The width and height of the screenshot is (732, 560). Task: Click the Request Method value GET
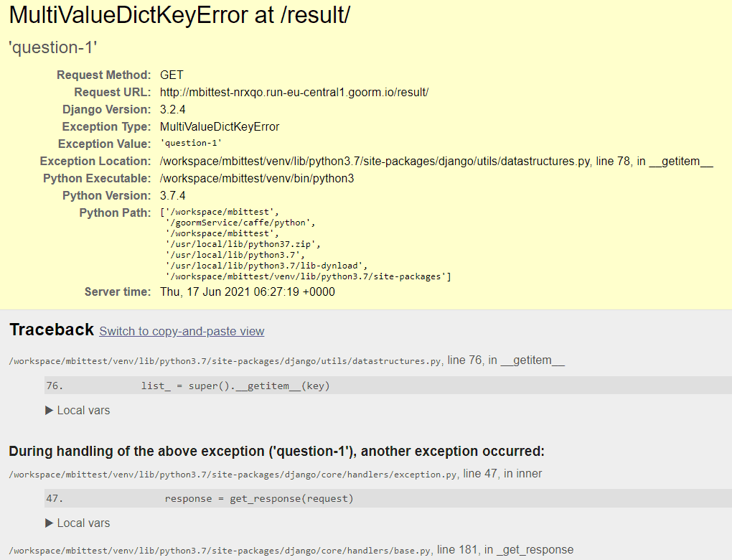point(172,75)
